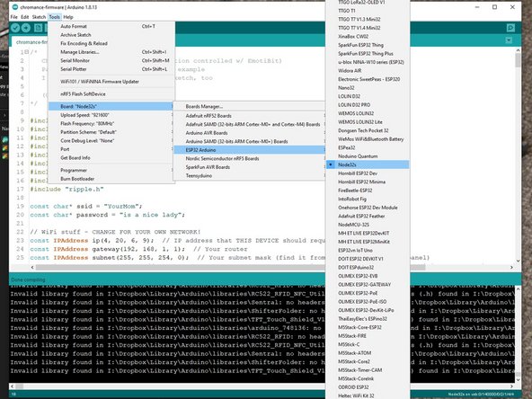Select Noduino Quantum board
Viewport: 532px width, 399px height.
368,156
